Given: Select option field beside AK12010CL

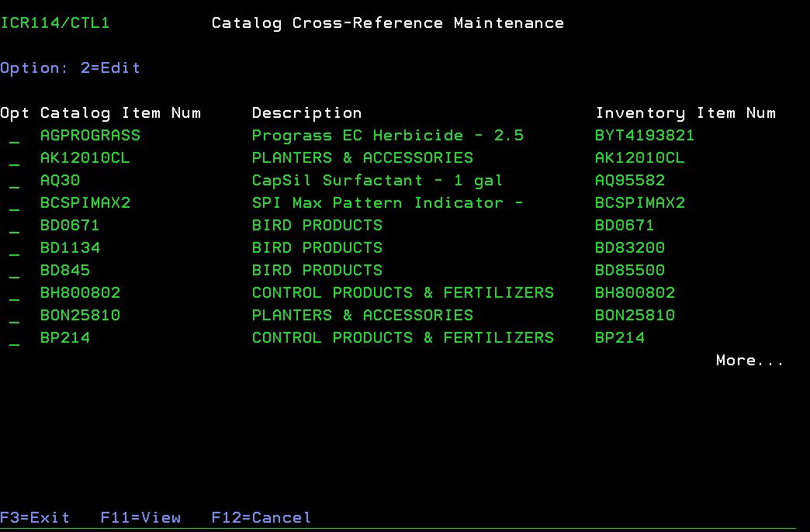Looking at the screenshot, I should pyautogui.click(x=15, y=159).
